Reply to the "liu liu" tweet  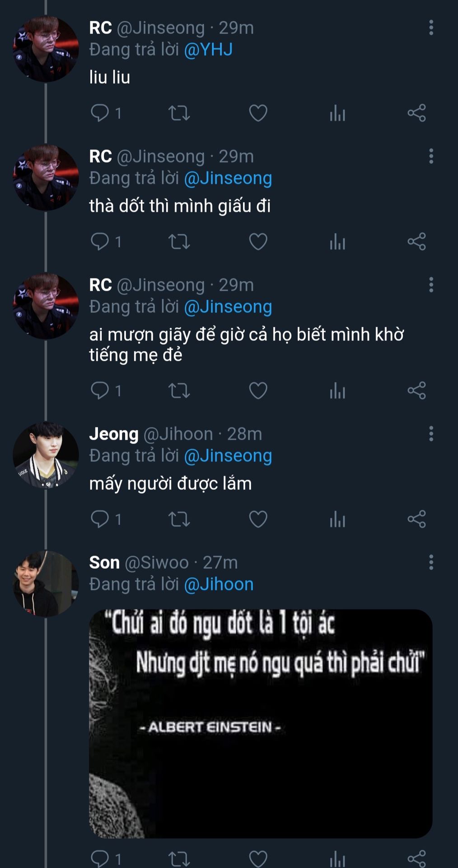99,113
